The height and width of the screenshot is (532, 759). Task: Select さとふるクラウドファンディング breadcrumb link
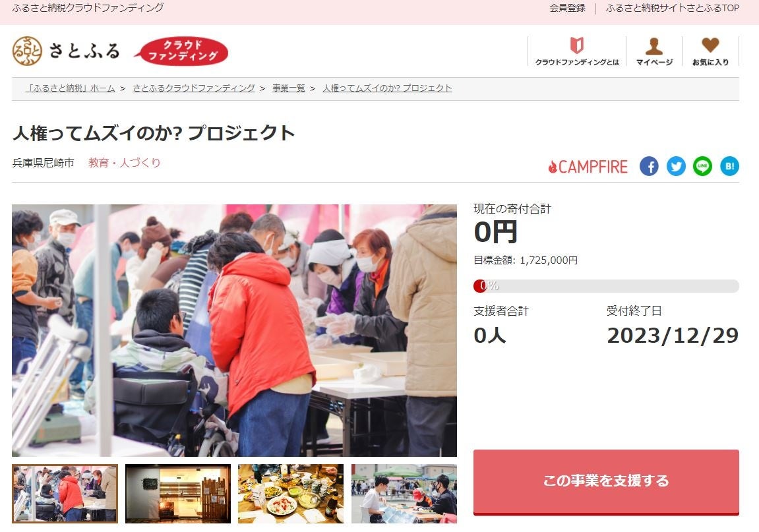click(x=194, y=88)
